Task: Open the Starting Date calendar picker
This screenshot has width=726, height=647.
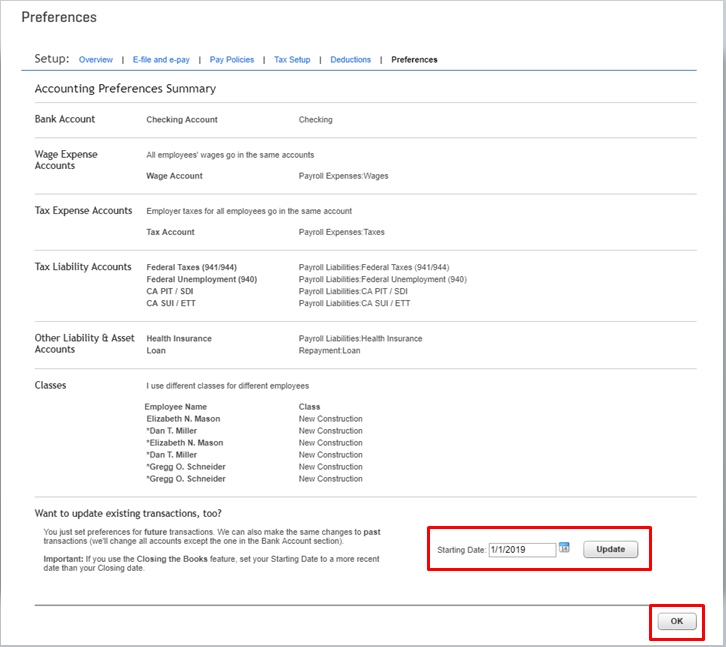Action: coord(564,547)
